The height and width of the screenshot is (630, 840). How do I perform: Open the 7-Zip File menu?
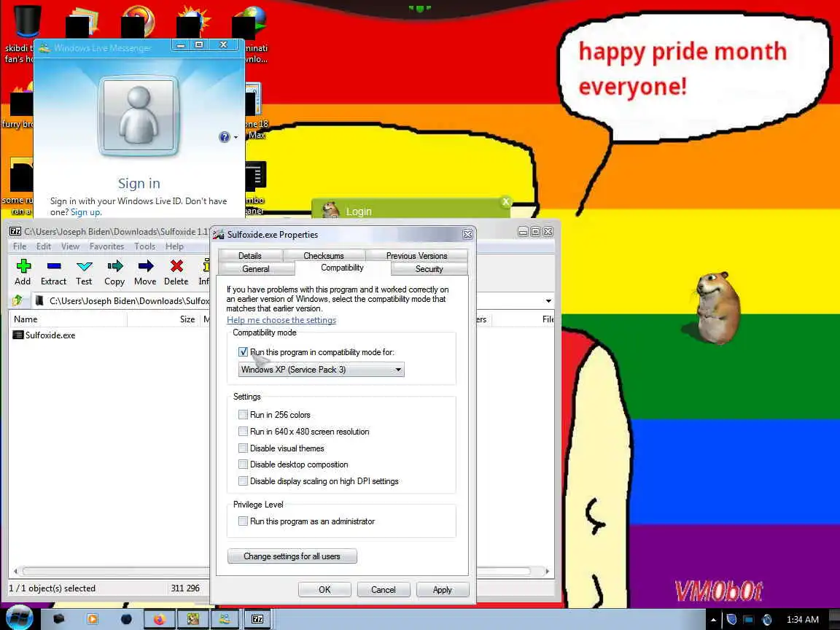pyautogui.click(x=20, y=246)
